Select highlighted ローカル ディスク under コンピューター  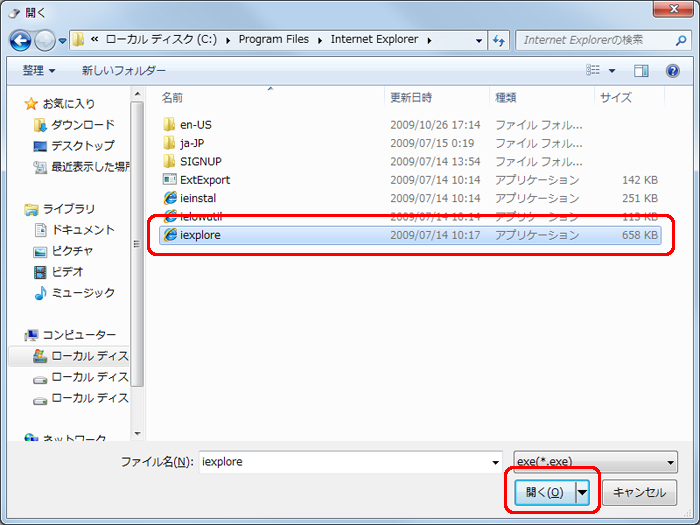point(70,356)
